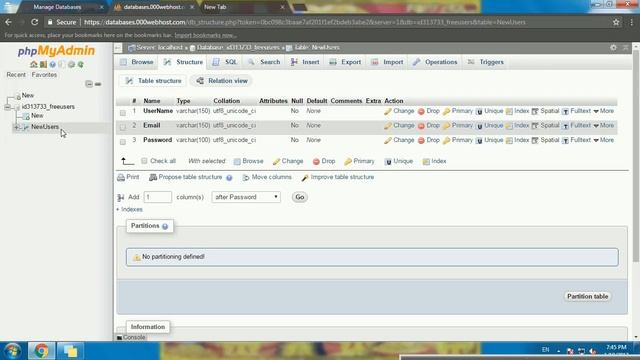
Task: Tick the checkbox for the Password column
Action: tap(123, 142)
